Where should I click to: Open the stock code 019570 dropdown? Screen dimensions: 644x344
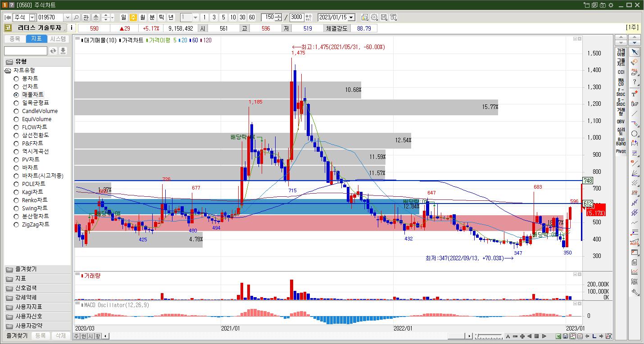point(68,17)
